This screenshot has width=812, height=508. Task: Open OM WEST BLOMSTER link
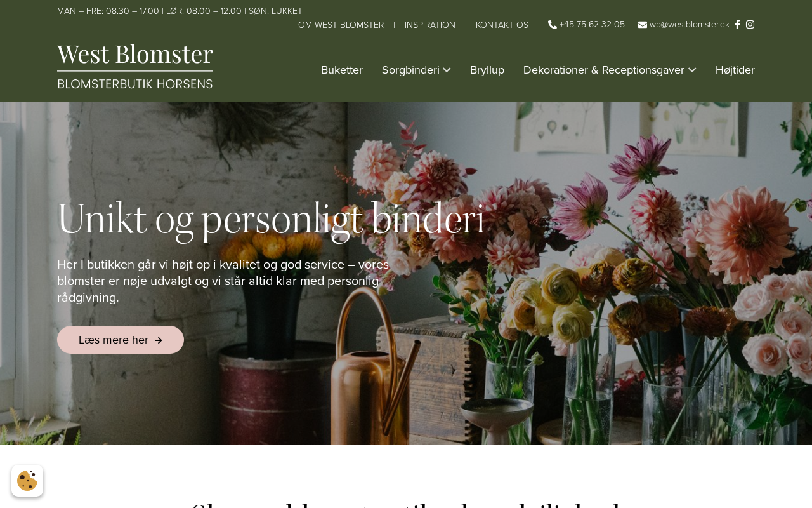341,25
